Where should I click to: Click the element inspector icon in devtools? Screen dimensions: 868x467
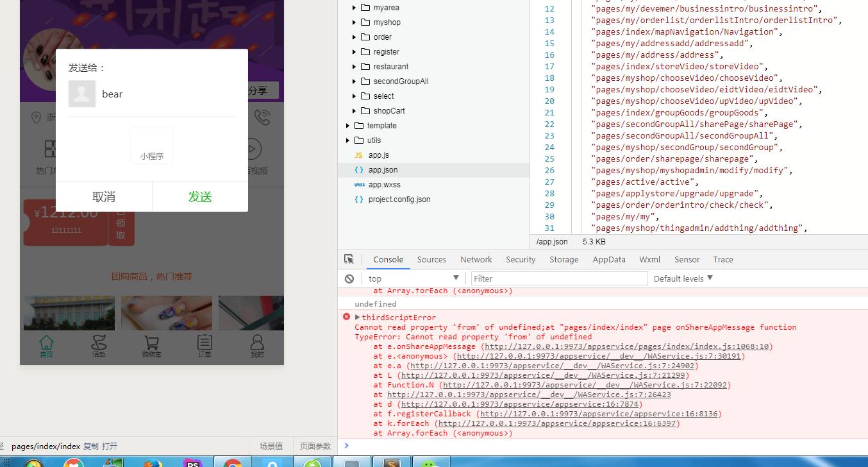(x=349, y=259)
